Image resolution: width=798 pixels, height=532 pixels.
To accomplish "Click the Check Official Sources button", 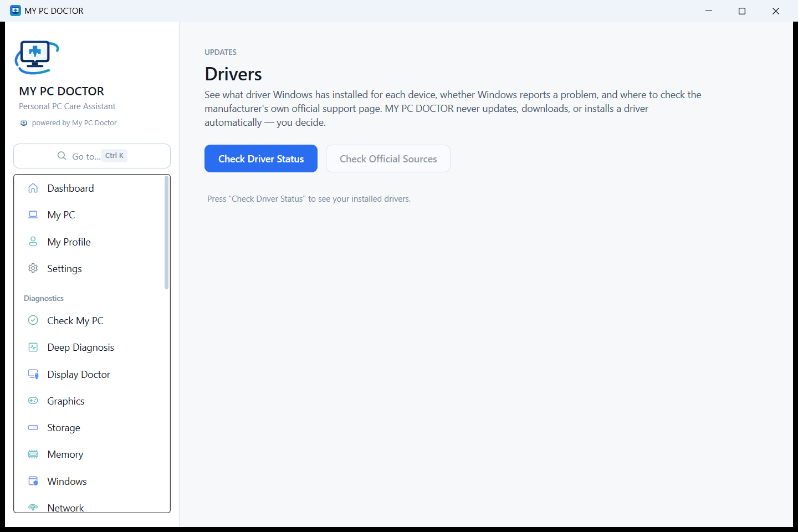I will click(x=388, y=158).
